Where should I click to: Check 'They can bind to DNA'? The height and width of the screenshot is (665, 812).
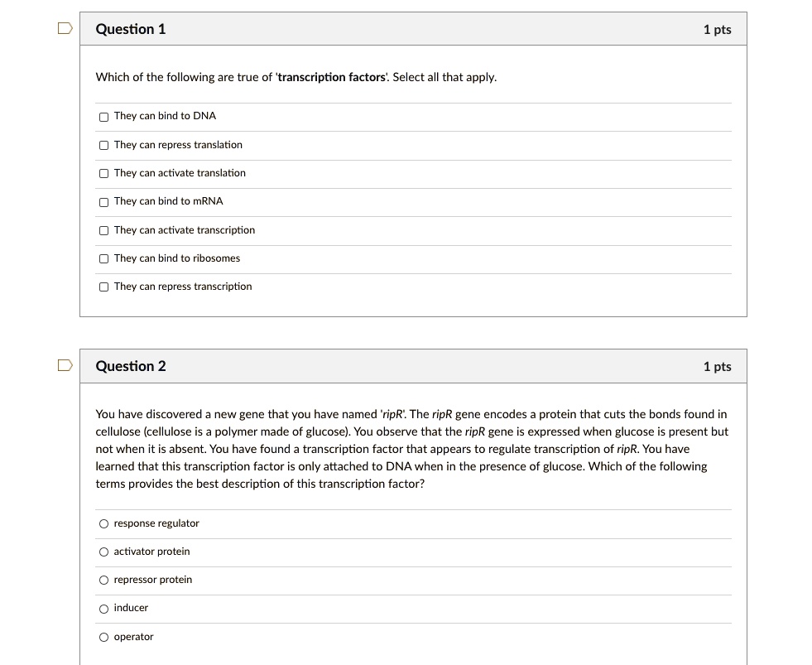point(103,117)
